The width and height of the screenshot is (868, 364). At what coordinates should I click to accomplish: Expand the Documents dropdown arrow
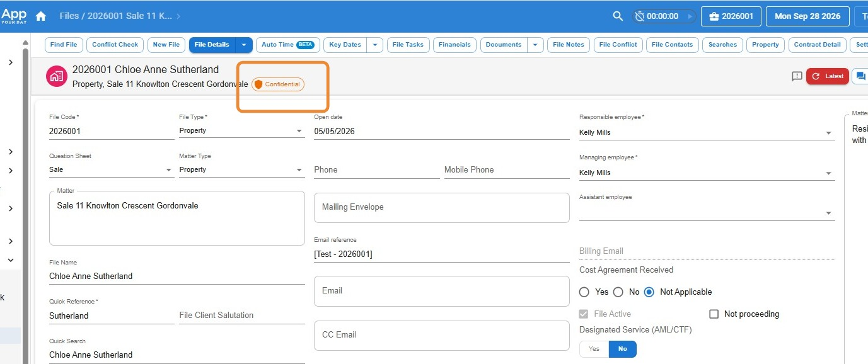click(x=535, y=45)
